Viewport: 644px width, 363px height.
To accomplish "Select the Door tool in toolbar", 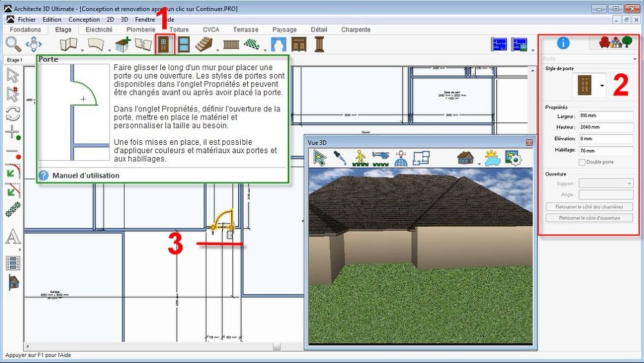I will [x=164, y=44].
